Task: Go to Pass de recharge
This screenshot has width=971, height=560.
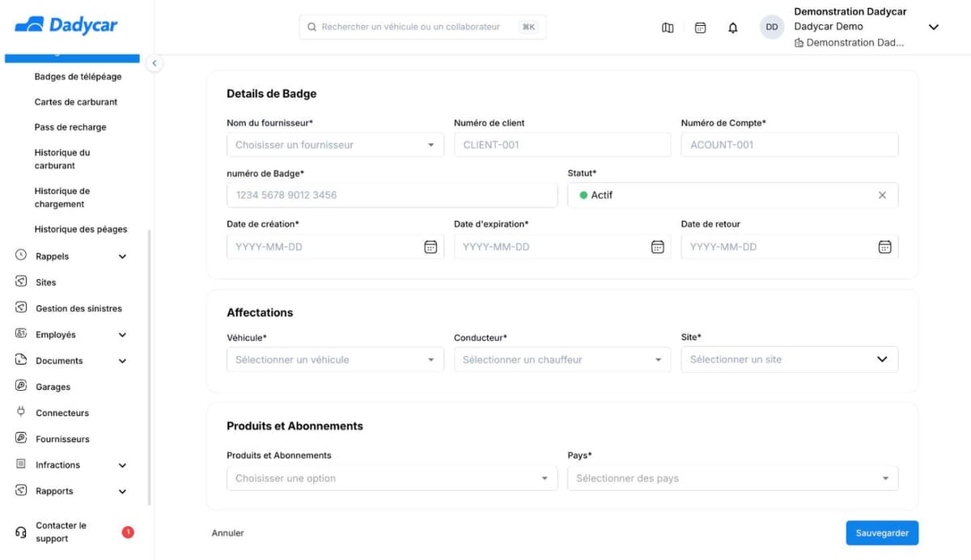Action: pyautogui.click(x=70, y=127)
